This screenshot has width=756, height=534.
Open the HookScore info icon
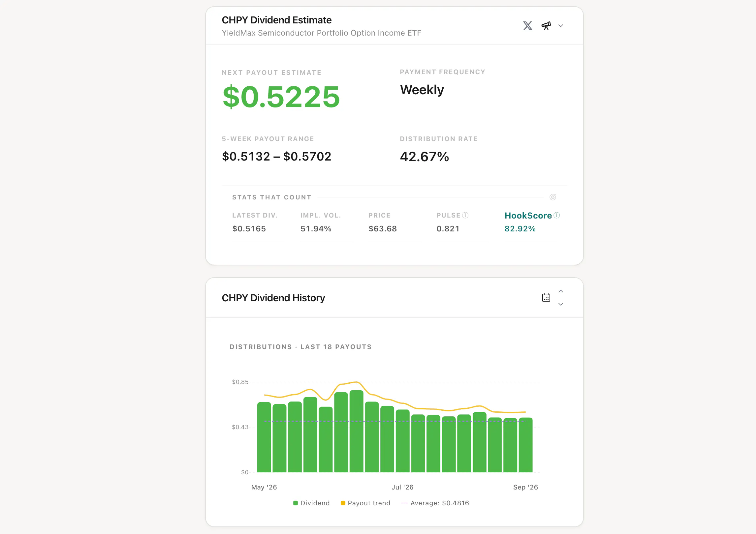pyautogui.click(x=556, y=215)
